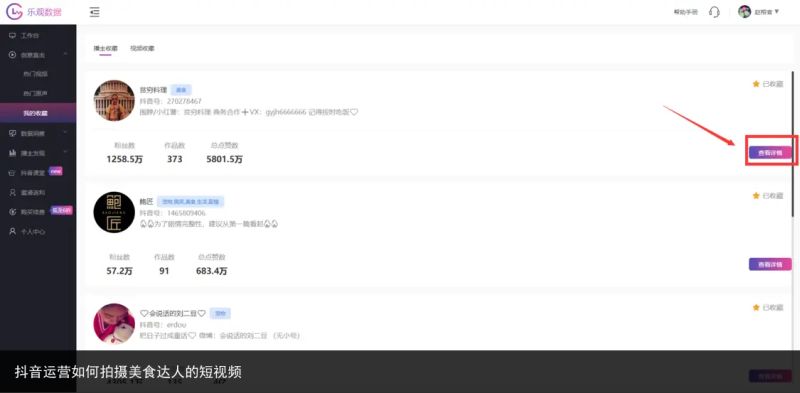Click the 乐观数据 logo
This screenshot has width=800, height=393.
tap(34, 12)
